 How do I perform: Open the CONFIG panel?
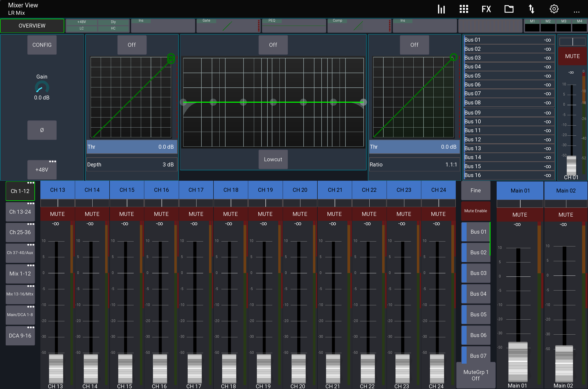pyautogui.click(x=42, y=45)
